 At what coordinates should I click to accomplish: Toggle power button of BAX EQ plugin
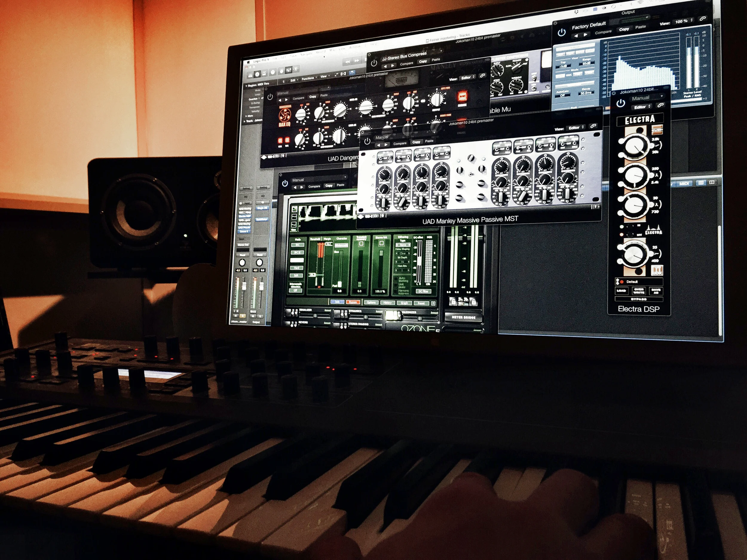coord(270,97)
